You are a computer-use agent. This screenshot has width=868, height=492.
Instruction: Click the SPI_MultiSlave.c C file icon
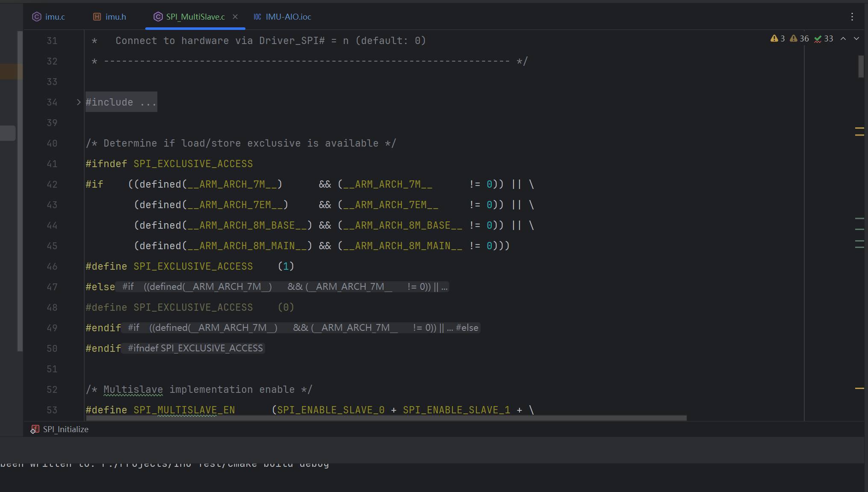[x=158, y=17]
